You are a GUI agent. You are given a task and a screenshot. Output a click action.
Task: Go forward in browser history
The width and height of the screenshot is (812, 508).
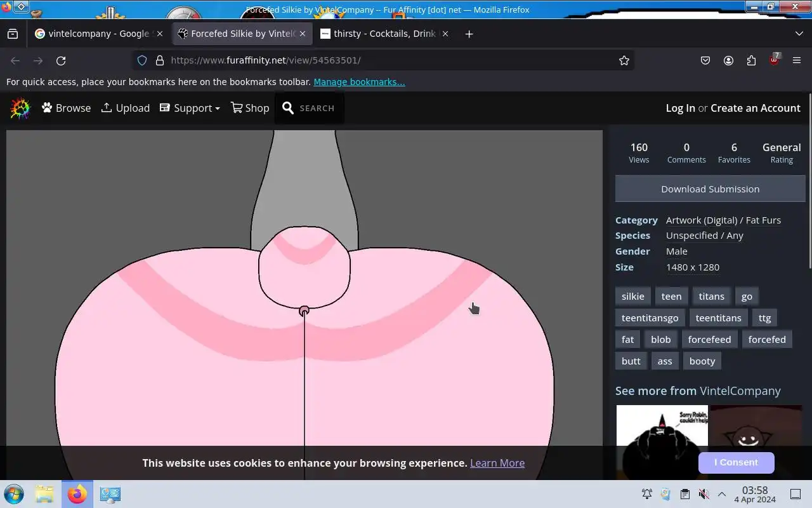[38, 60]
